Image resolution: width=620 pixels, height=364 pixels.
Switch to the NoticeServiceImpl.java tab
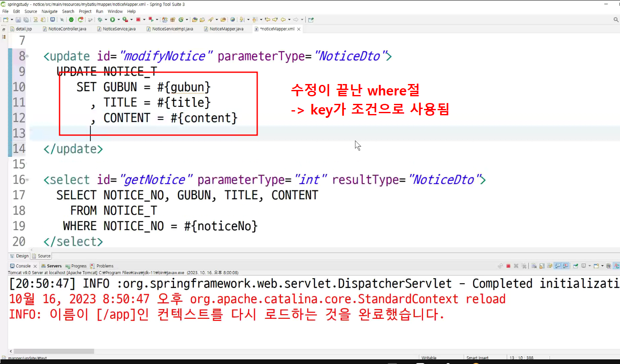pyautogui.click(x=170, y=29)
